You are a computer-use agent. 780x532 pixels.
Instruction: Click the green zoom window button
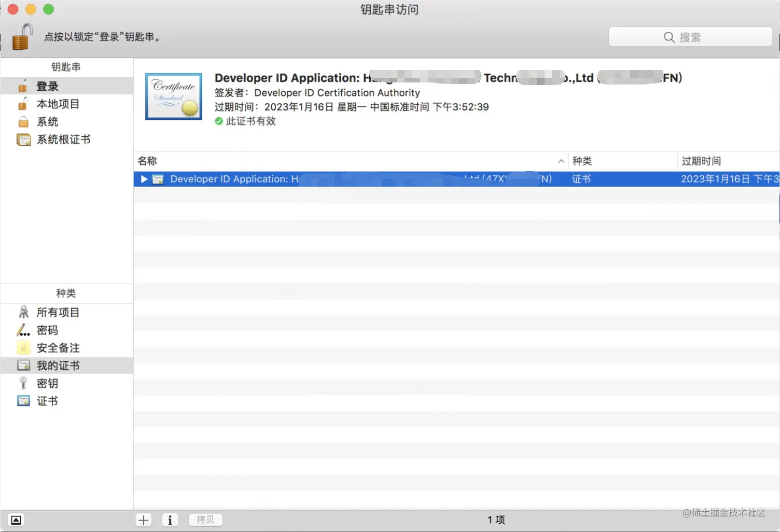[x=48, y=9]
